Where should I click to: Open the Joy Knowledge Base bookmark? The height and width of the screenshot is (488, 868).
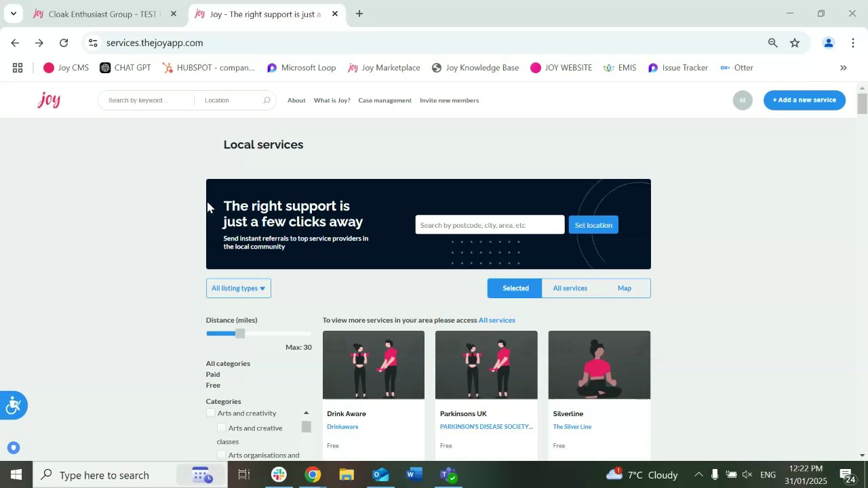tap(475, 68)
